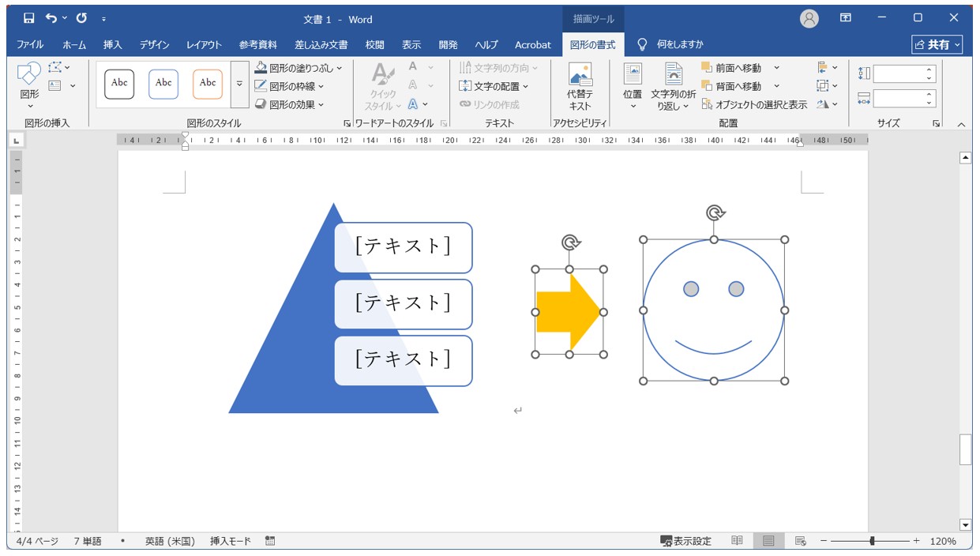Click the shape width input field
The height and width of the screenshot is (556, 980).
[x=899, y=99]
